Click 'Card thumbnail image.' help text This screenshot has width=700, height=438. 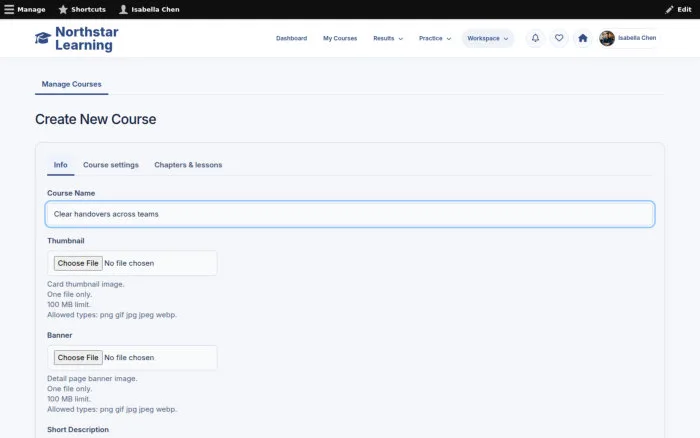pyautogui.click(x=86, y=284)
